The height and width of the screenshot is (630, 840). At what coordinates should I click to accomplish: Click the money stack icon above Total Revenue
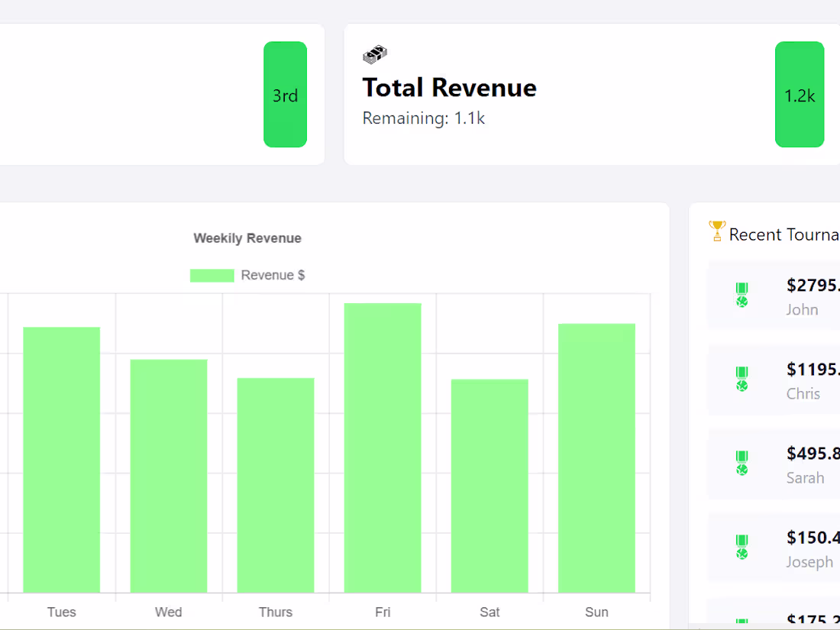point(375,54)
